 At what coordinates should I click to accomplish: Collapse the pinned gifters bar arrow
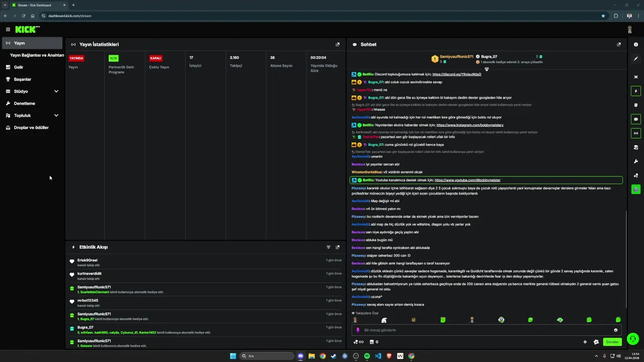487,69
